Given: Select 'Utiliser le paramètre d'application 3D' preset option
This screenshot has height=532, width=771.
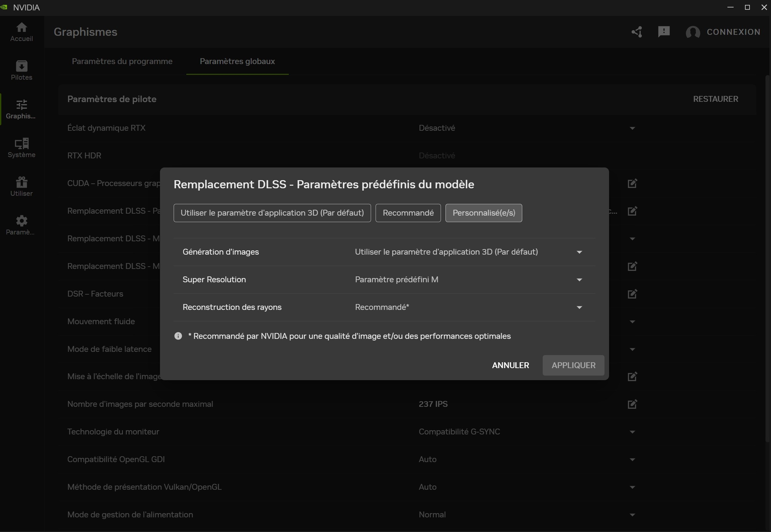Looking at the screenshot, I should pyautogui.click(x=272, y=213).
